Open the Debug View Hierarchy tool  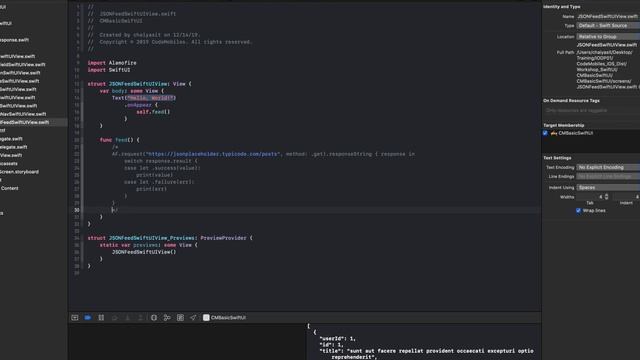click(x=154, y=318)
